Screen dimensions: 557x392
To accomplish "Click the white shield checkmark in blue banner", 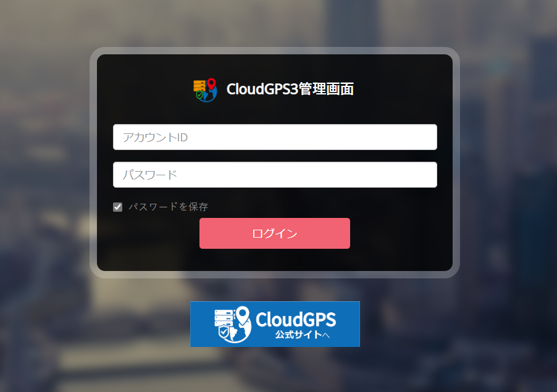I will click(224, 333).
